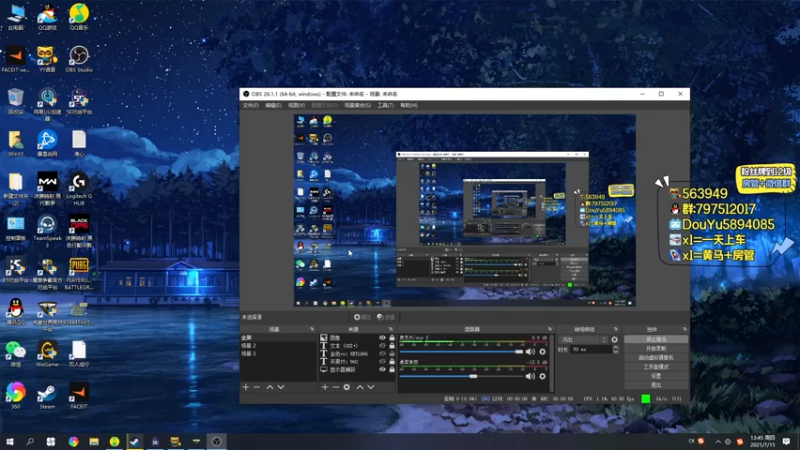Toggle visibility eye of the third source row
The image size is (800, 450).
click(x=382, y=354)
